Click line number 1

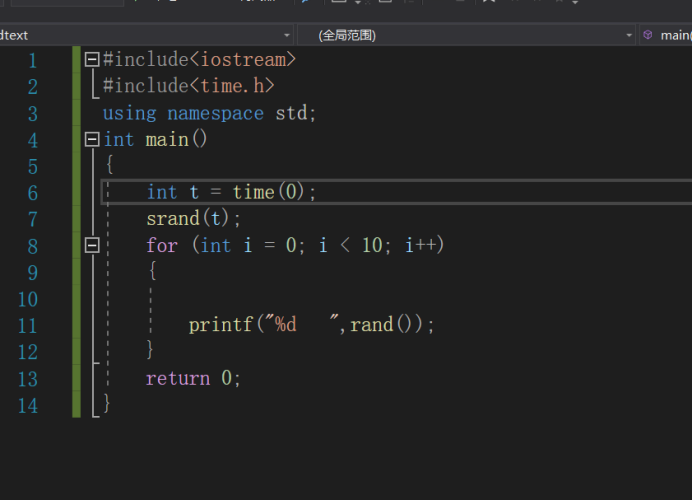click(x=33, y=61)
